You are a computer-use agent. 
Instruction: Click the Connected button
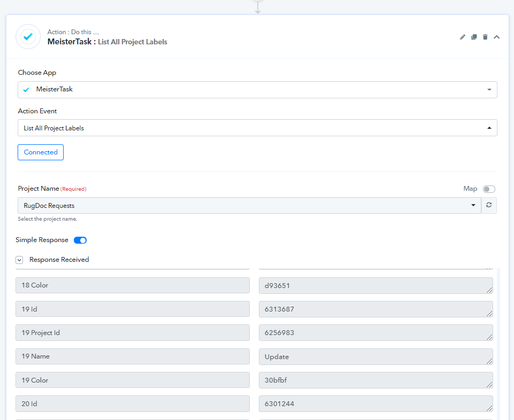41,152
